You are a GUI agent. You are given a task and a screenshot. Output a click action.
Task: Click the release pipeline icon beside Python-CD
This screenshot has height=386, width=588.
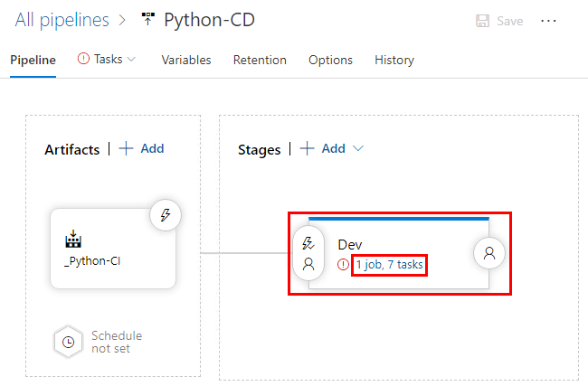coord(148,19)
